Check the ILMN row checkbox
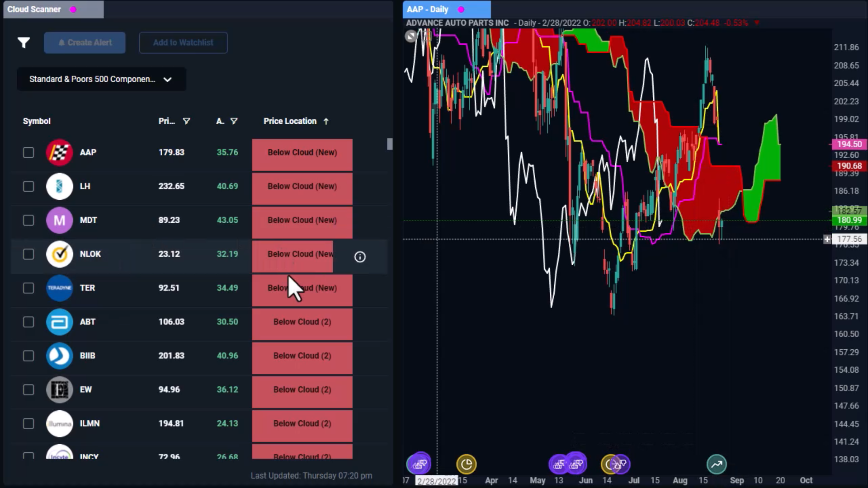The height and width of the screenshot is (488, 868). pyautogui.click(x=28, y=424)
